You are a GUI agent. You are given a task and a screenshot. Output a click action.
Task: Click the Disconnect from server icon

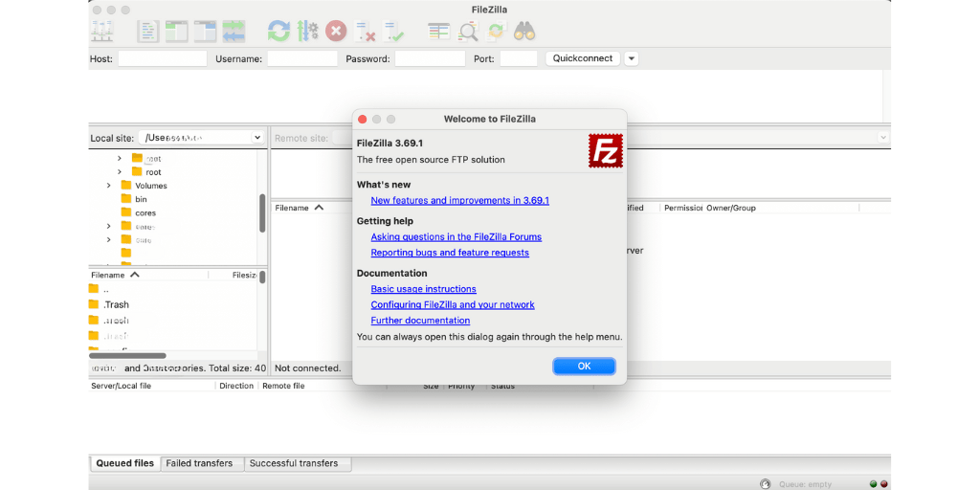pos(365,32)
